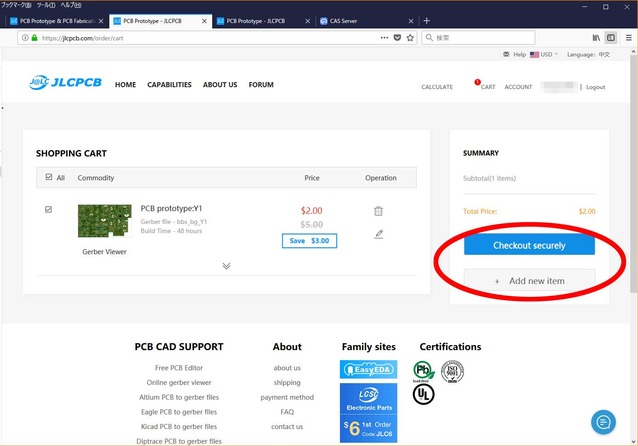
Task: Open shipping footer link
Action: click(287, 383)
